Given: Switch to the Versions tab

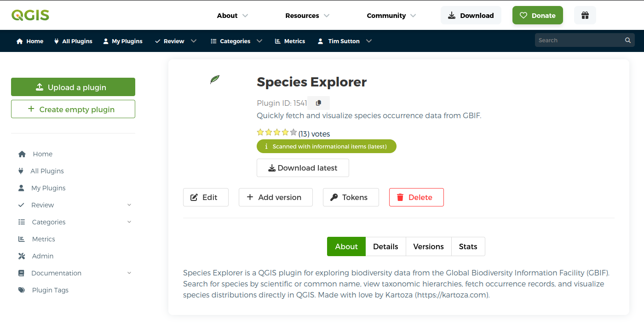Looking at the screenshot, I should point(428,246).
